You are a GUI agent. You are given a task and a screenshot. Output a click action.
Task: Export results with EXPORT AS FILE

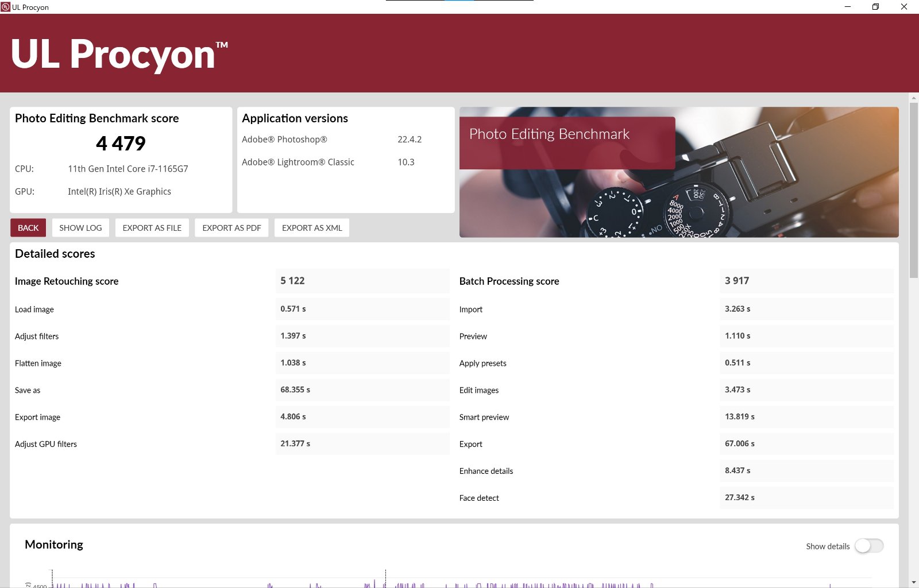coord(152,228)
